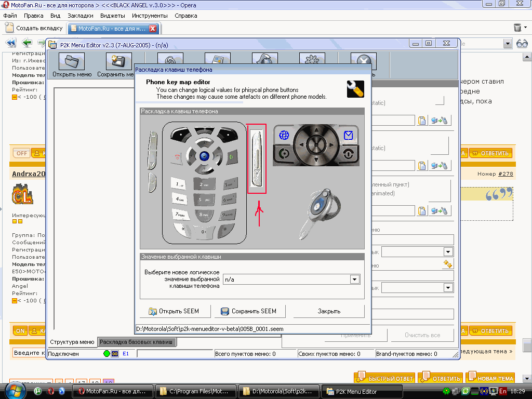Image resolution: width=532 pixels, height=399 pixels.
Task: Select the number 1 key on keypad
Action: 179,184
